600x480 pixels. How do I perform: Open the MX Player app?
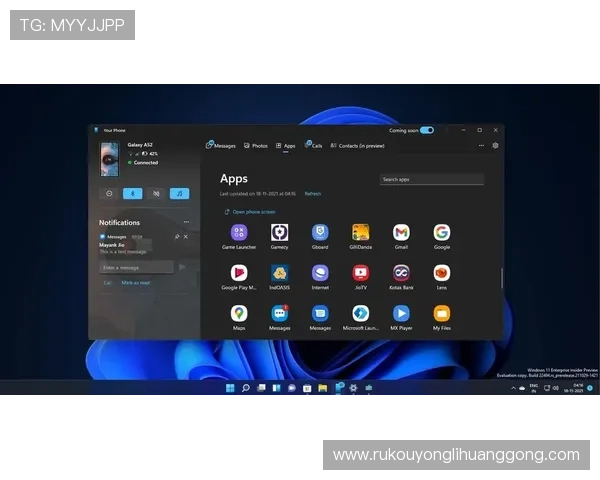coord(401,314)
